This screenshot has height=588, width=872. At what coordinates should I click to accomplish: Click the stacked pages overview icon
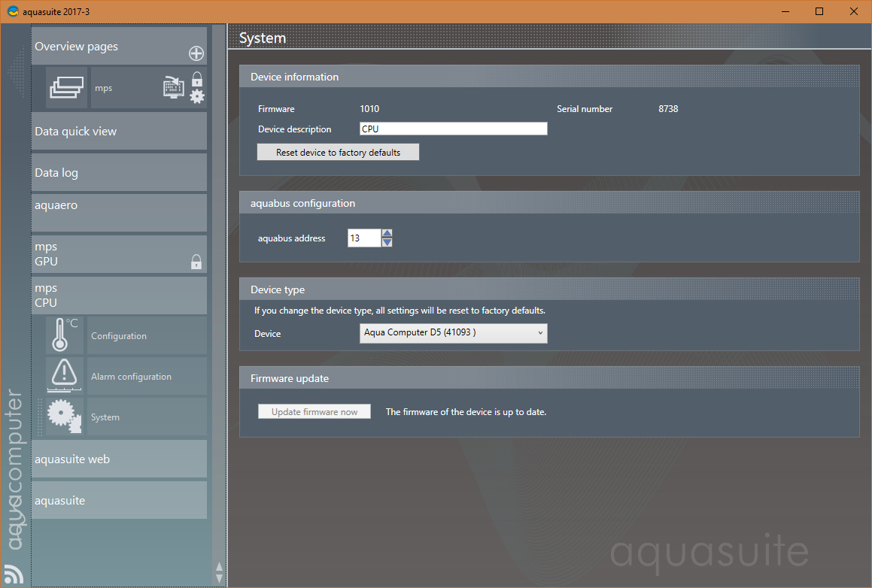tap(68, 88)
